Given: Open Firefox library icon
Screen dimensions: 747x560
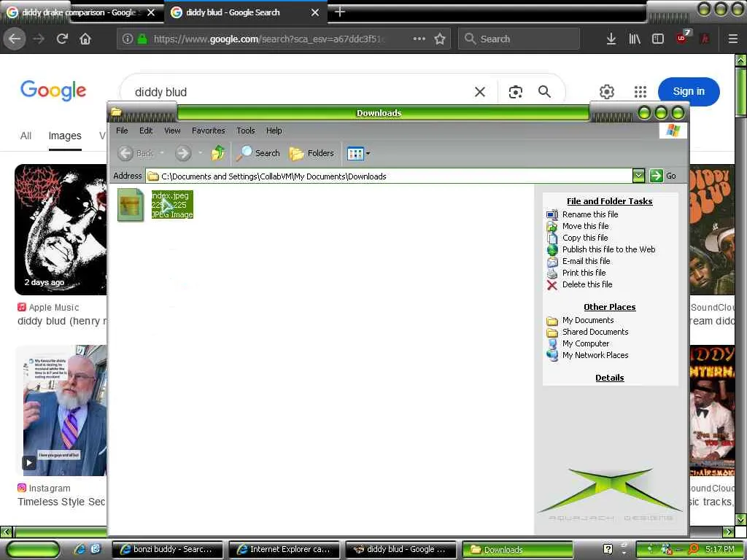Looking at the screenshot, I should 635,39.
